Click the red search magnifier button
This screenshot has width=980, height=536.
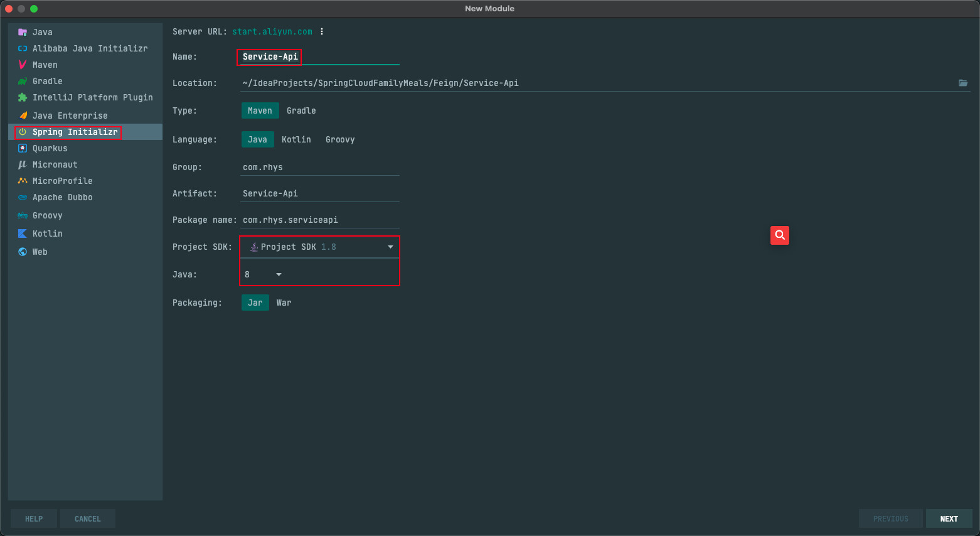[x=780, y=235]
